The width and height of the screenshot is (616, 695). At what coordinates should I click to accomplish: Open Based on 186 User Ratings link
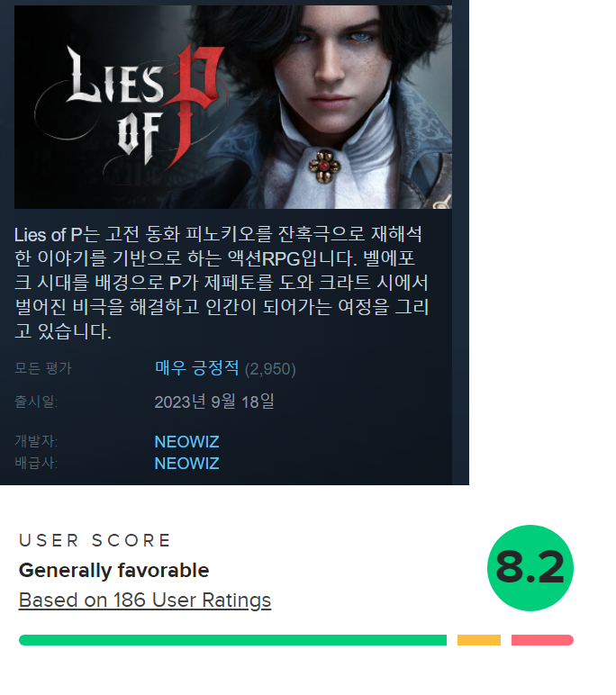pos(145,600)
